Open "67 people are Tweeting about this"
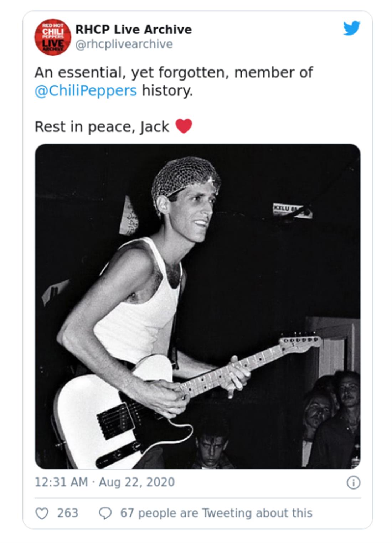 pyautogui.click(x=216, y=513)
